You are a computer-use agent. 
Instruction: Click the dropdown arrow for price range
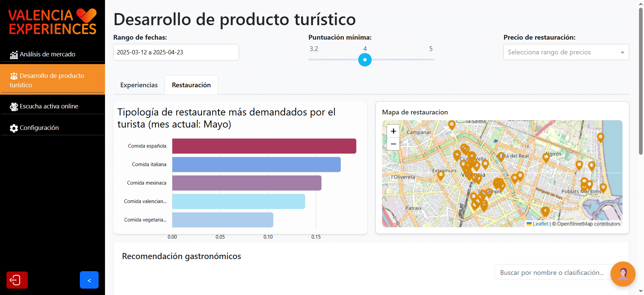click(x=622, y=52)
